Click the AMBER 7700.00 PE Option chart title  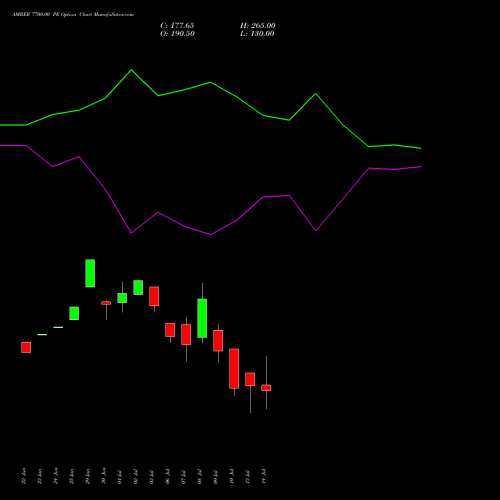73,15
